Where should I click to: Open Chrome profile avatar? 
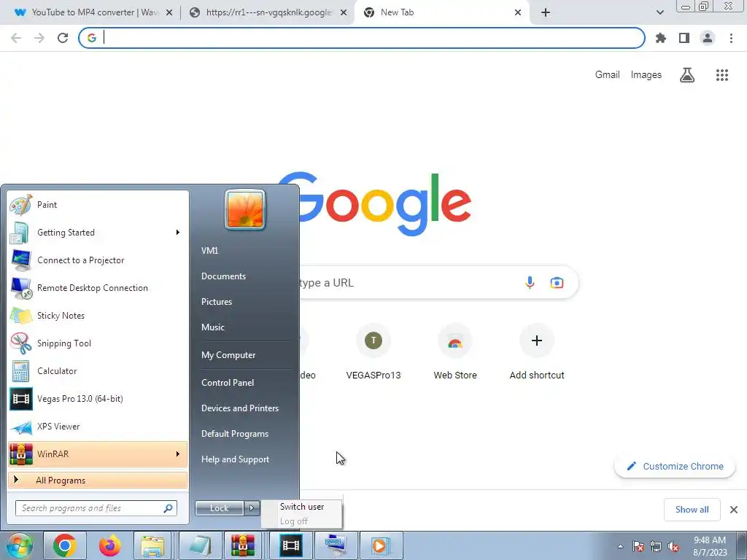(x=708, y=38)
